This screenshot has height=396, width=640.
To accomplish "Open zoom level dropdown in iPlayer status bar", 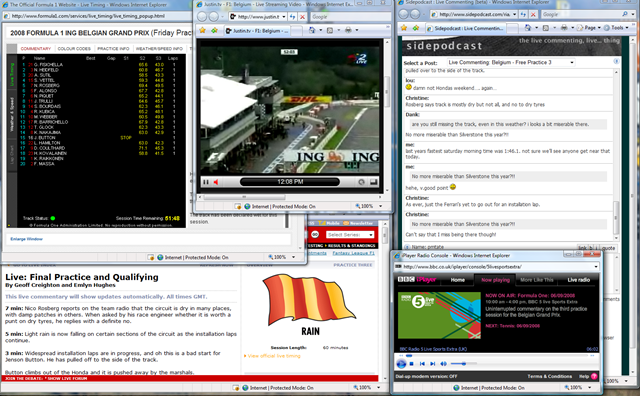I will [589, 387].
